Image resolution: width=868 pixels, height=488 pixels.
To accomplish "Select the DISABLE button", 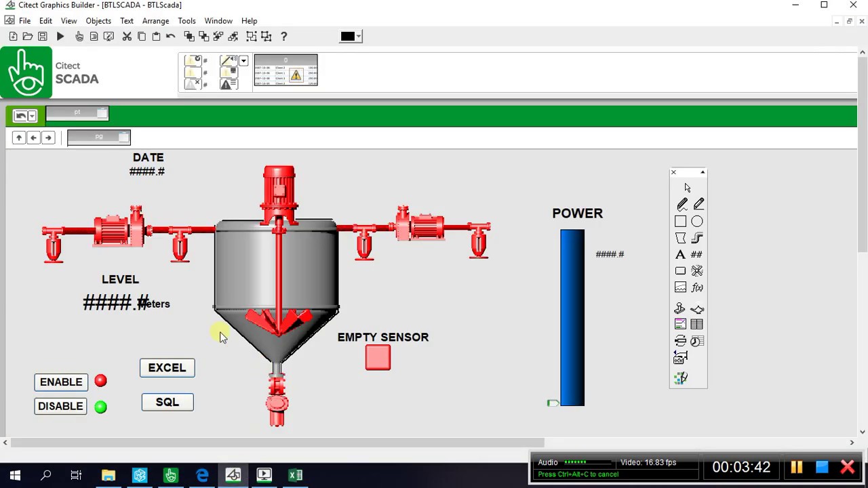I will 61,406.
